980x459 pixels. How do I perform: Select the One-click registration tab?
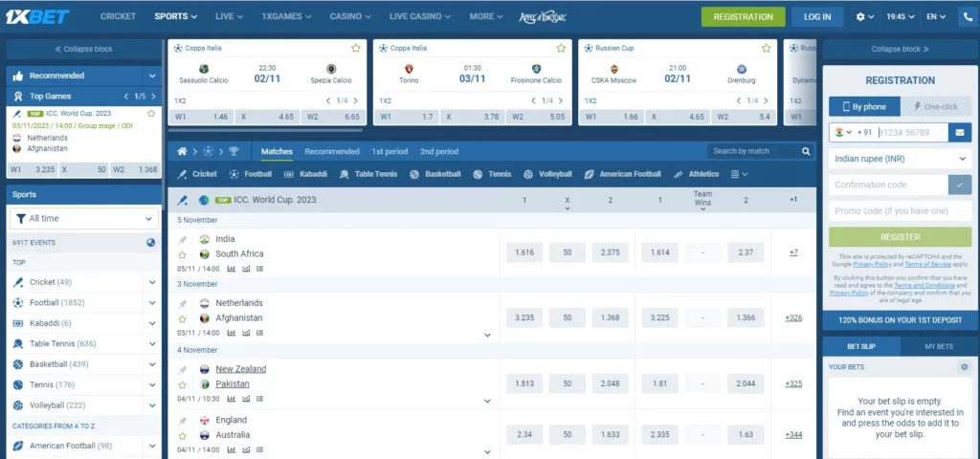tap(936, 107)
